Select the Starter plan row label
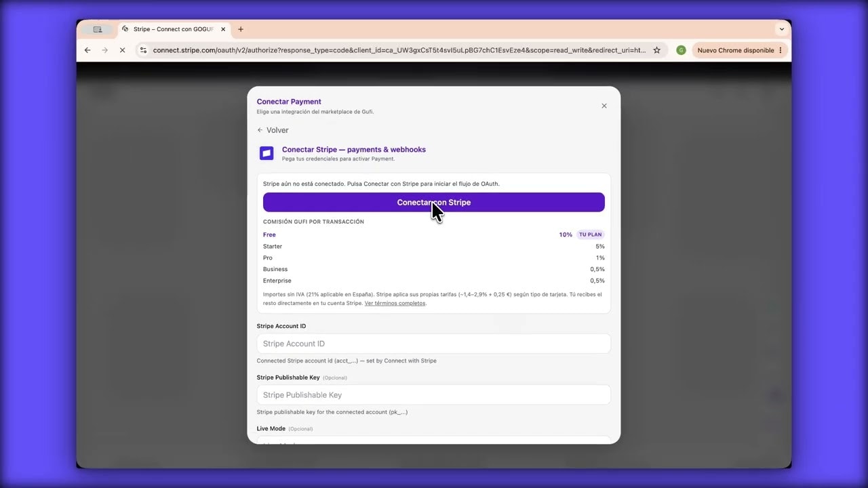Screen dimensions: 868x488 pyautogui.click(x=273, y=246)
